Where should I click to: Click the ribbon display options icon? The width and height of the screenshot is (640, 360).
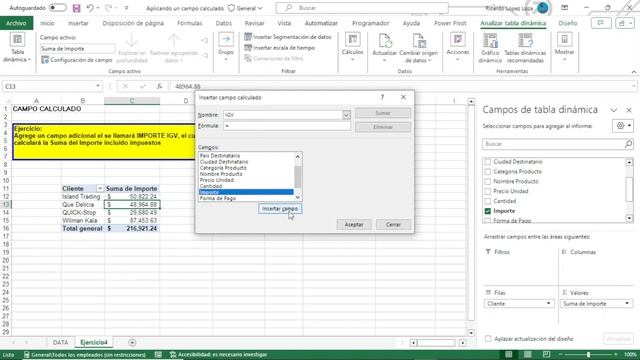pyautogui.click(x=564, y=8)
